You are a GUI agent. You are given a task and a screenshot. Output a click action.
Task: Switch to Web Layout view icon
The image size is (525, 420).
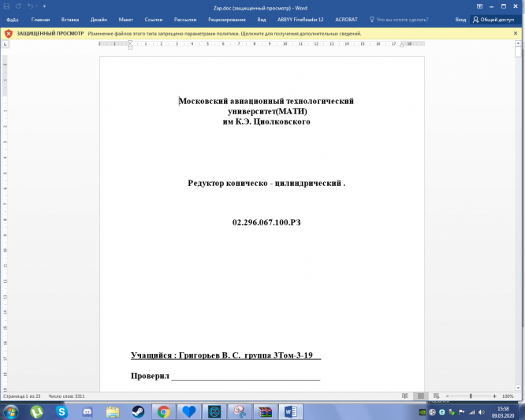click(436, 396)
